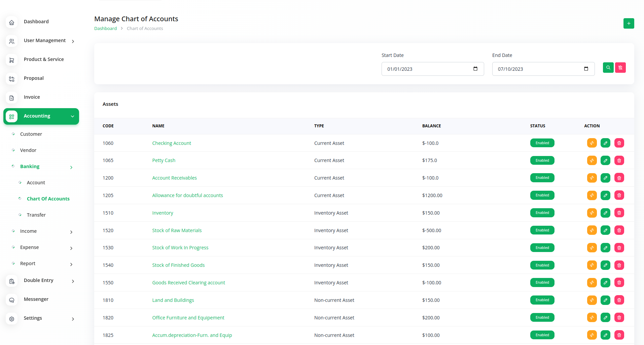
Task: Open Allowance for doubtful accounts link
Action: [x=187, y=195]
